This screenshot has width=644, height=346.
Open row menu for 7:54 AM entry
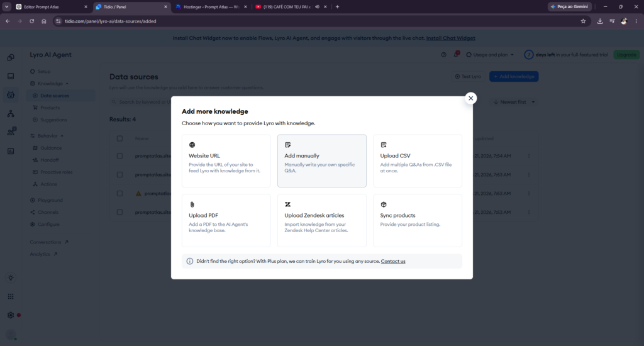528,156
